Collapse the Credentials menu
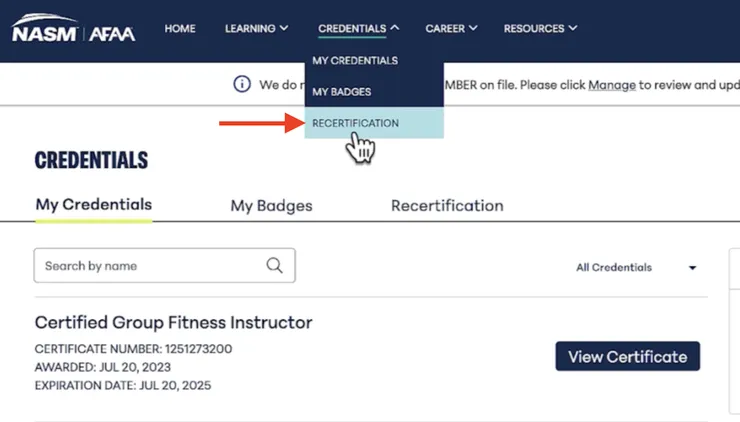 358,29
